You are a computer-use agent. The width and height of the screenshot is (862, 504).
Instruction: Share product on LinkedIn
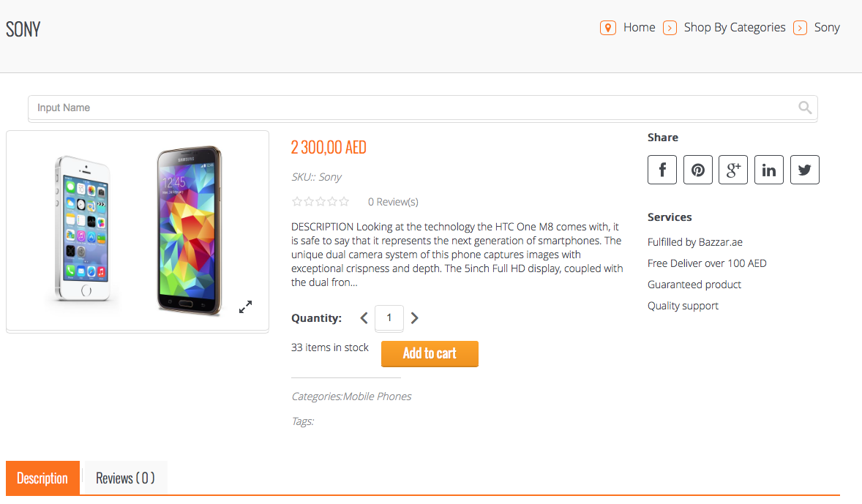pos(769,170)
